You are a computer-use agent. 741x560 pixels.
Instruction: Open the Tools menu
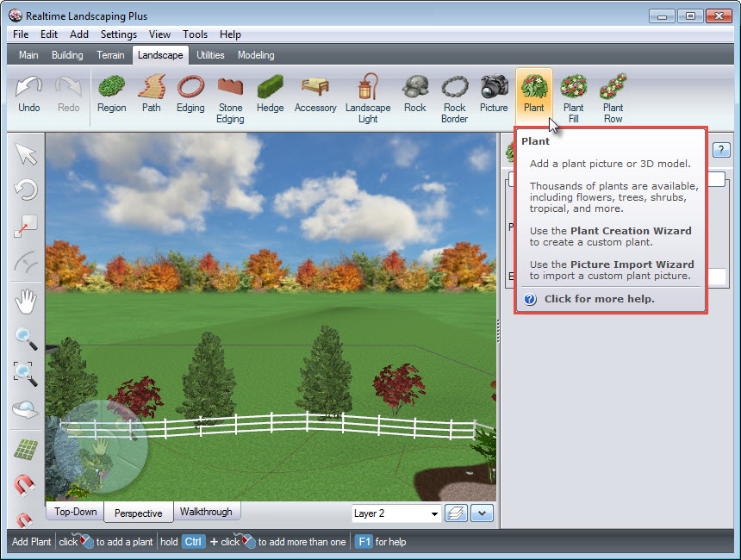tap(196, 34)
